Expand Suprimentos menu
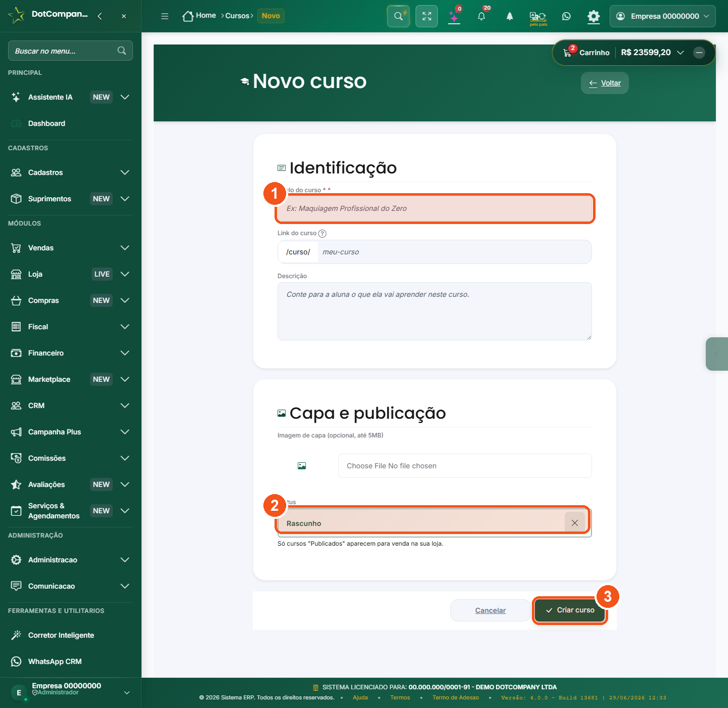Image resolution: width=728 pixels, height=708 pixels. coord(125,199)
